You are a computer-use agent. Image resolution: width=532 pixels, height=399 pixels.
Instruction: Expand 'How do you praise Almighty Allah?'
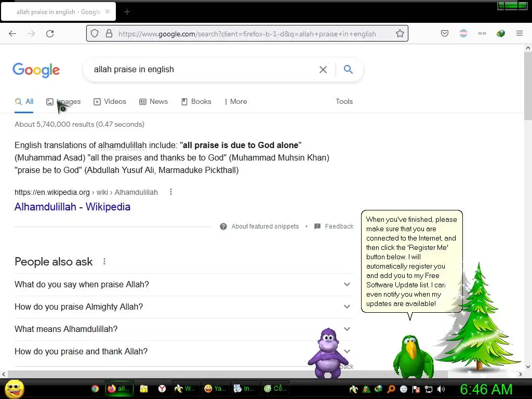pos(183,307)
